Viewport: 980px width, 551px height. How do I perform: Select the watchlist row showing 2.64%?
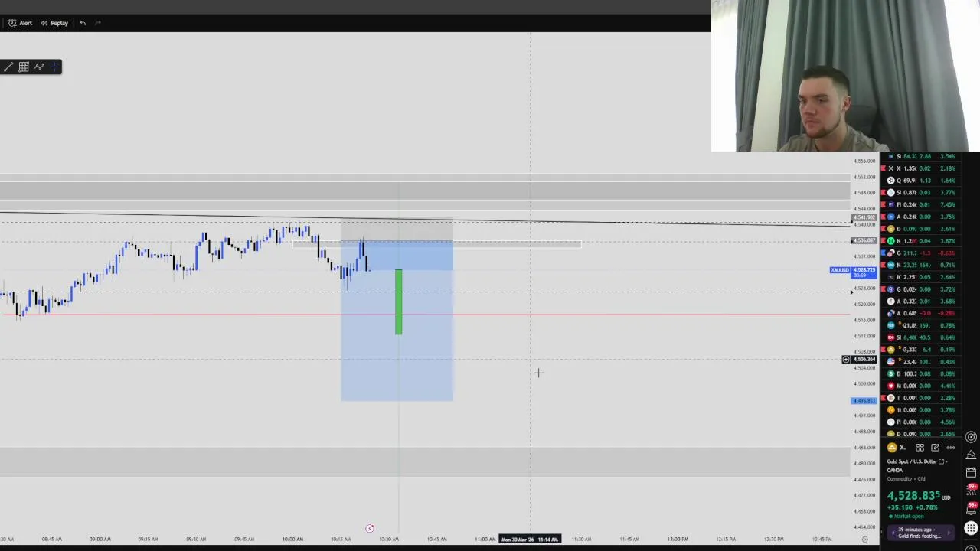(x=921, y=277)
